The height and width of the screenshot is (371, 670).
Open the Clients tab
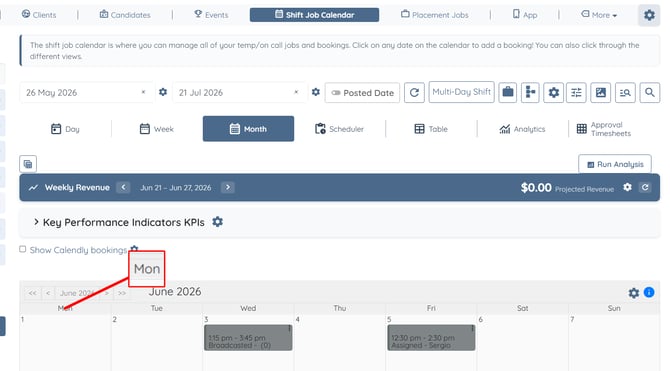tap(39, 15)
